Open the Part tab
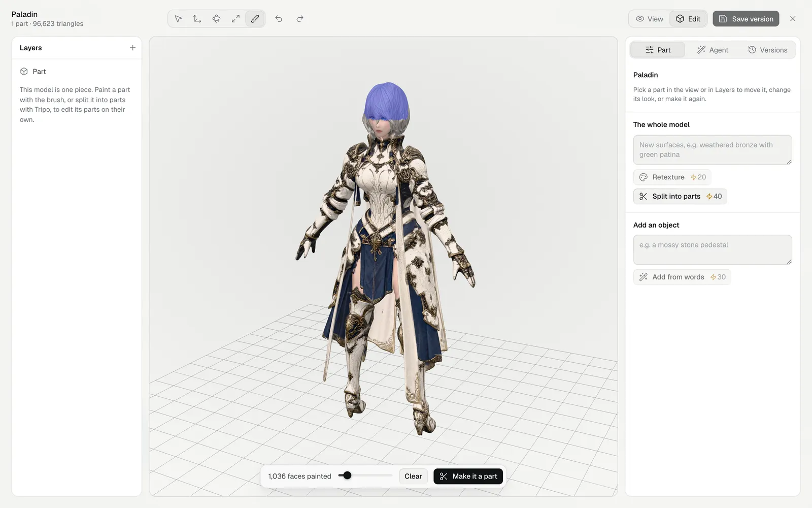The height and width of the screenshot is (508, 812). point(658,50)
